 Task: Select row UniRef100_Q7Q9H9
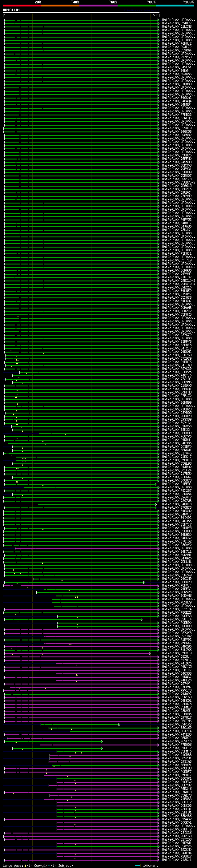tap(177, 196)
